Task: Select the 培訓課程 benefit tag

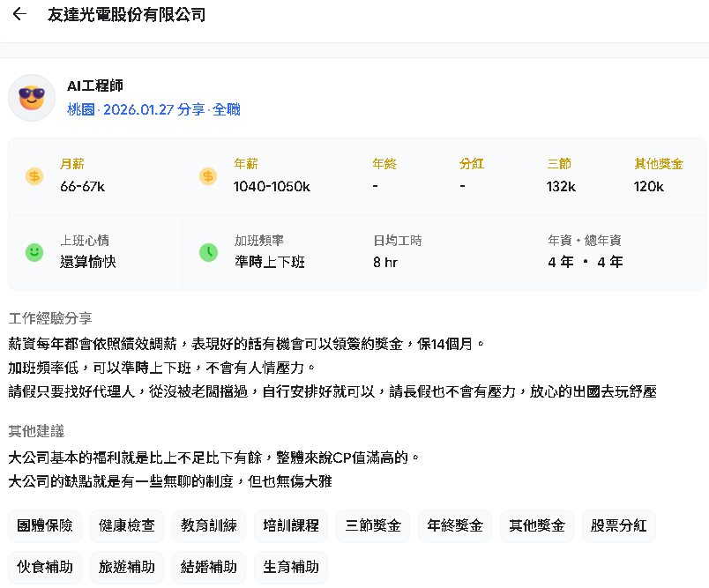Action: point(291,525)
